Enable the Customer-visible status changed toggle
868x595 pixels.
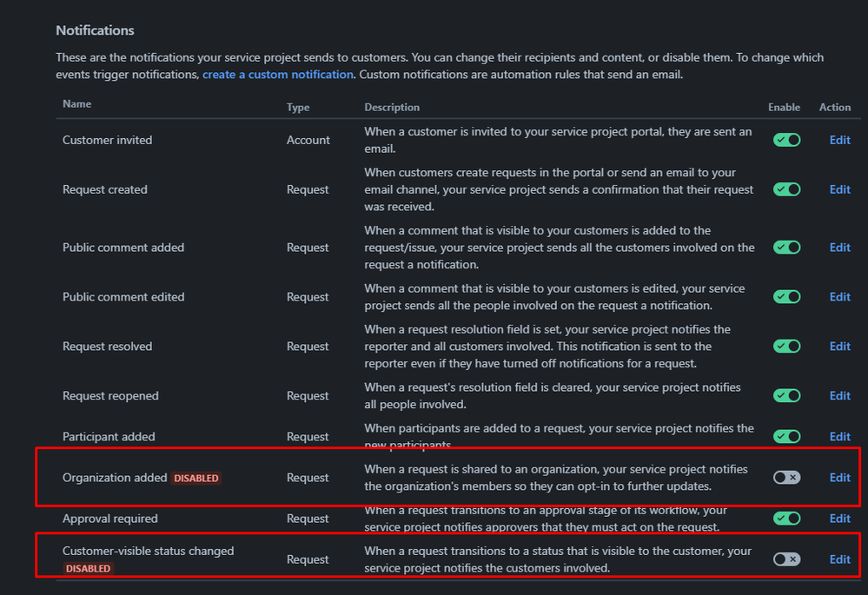point(785,559)
